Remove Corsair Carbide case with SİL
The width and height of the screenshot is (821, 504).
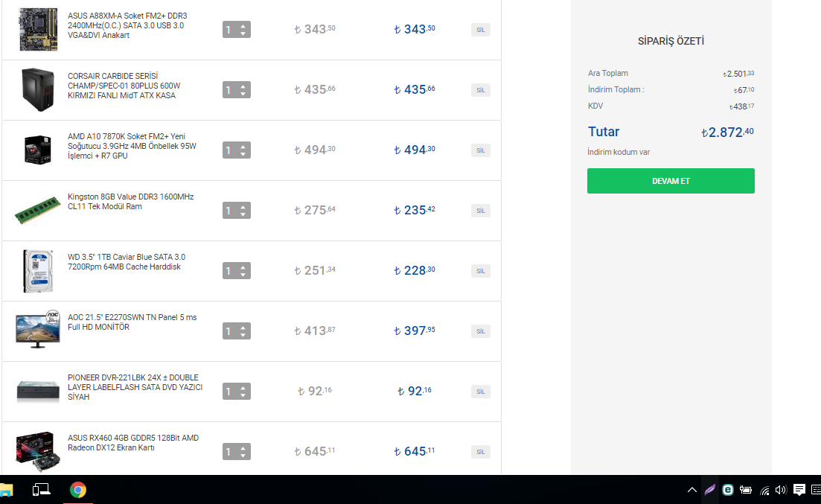[480, 90]
